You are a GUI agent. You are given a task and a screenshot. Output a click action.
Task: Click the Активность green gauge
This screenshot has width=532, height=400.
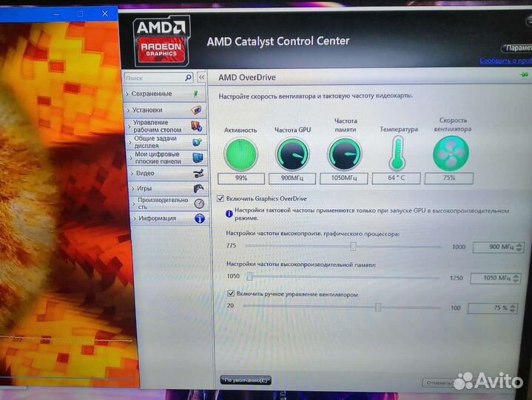240,154
